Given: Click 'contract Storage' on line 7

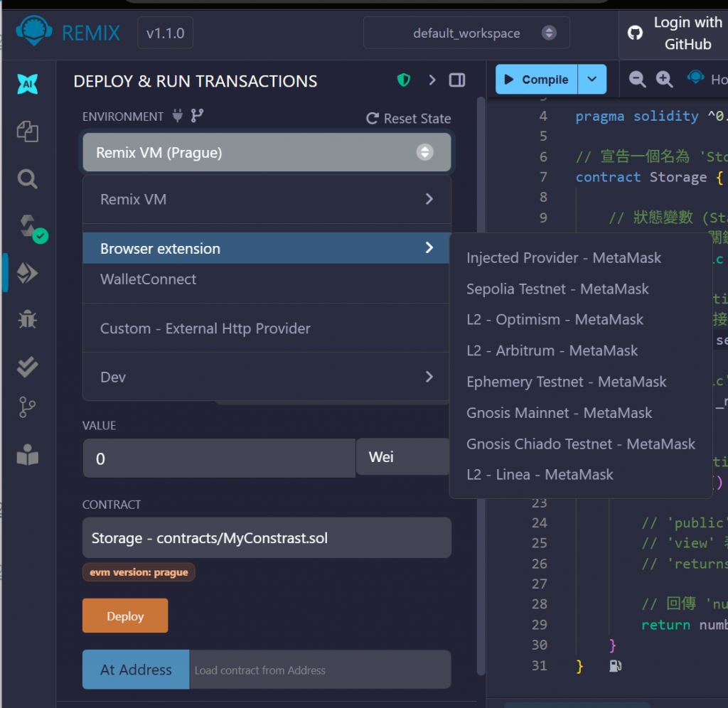Looking at the screenshot, I should (x=641, y=177).
